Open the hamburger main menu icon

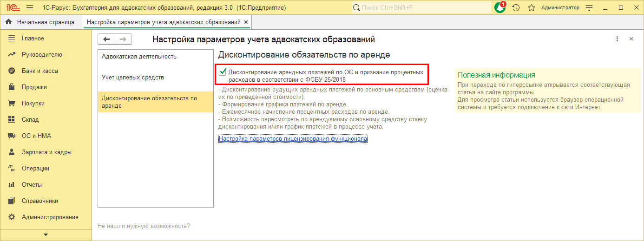(30, 8)
